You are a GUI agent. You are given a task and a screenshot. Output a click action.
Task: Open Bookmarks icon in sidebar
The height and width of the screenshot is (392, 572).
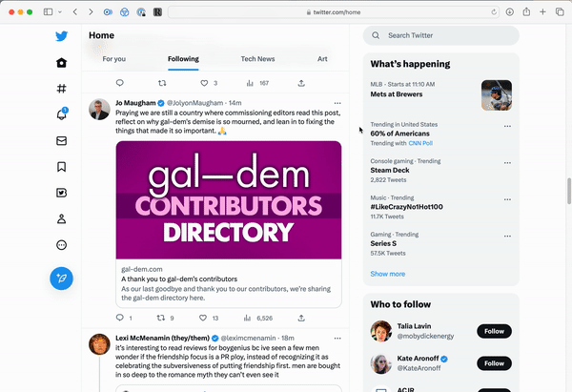[61, 167]
